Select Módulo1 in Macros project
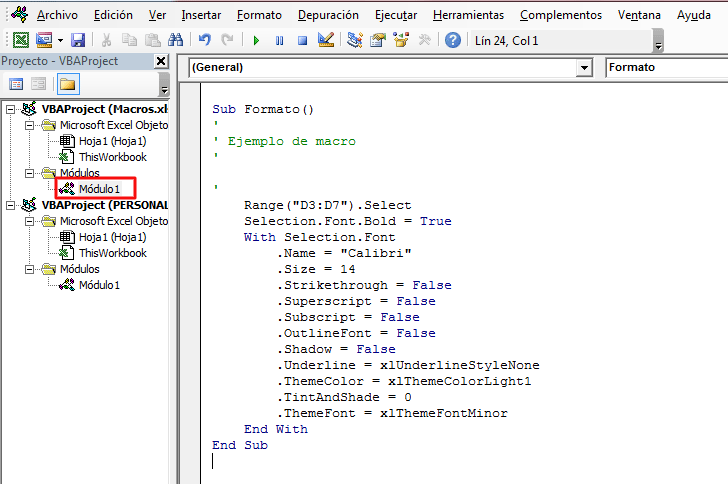This screenshot has width=728, height=484. click(99, 189)
